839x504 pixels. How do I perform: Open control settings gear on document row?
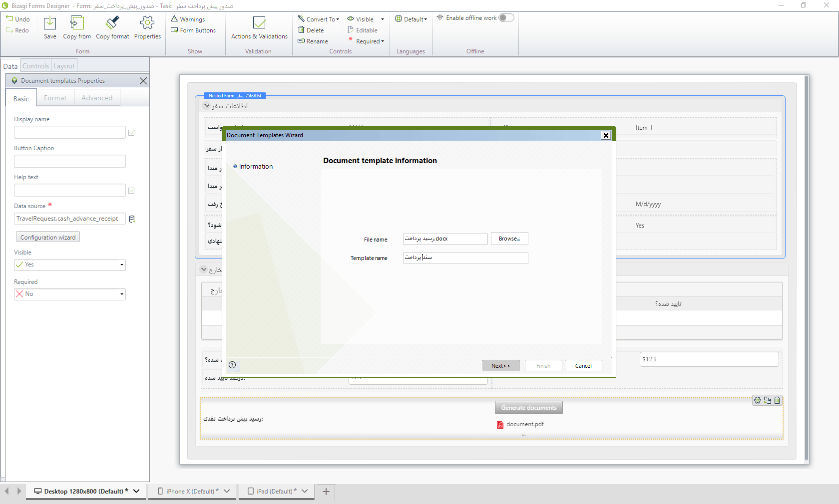(758, 400)
